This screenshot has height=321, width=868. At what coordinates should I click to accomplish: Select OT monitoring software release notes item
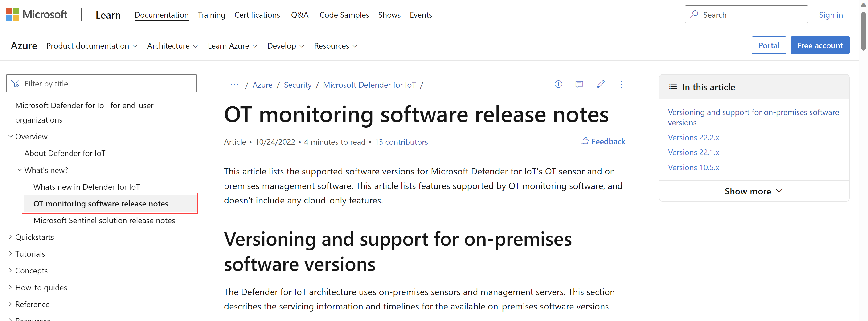110,203
